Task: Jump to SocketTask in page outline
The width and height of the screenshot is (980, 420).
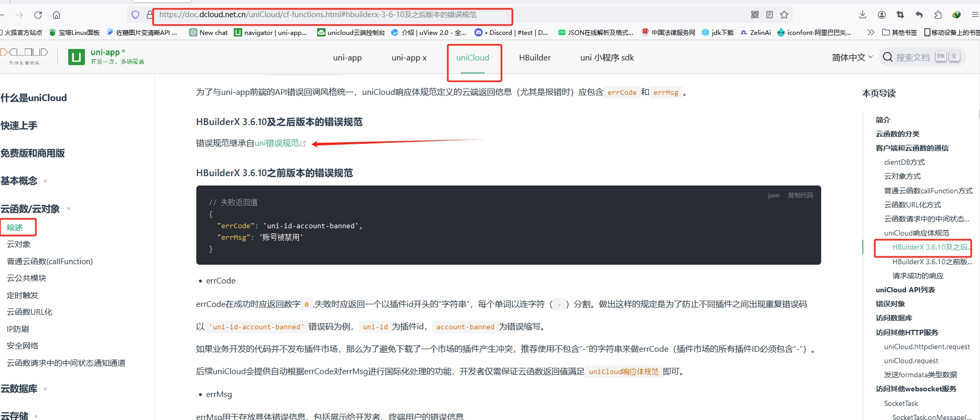Action: point(901,403)
